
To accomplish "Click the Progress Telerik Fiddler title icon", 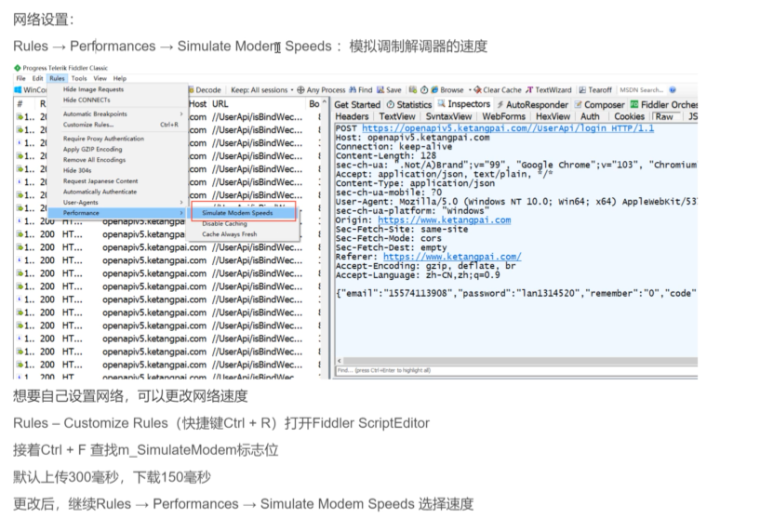I will 18,68.
